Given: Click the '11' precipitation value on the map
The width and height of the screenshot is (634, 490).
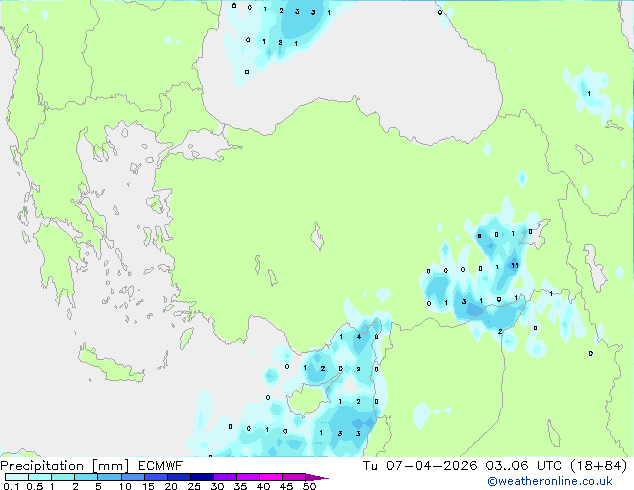Looking at the screenshot, I should point(515,266).
